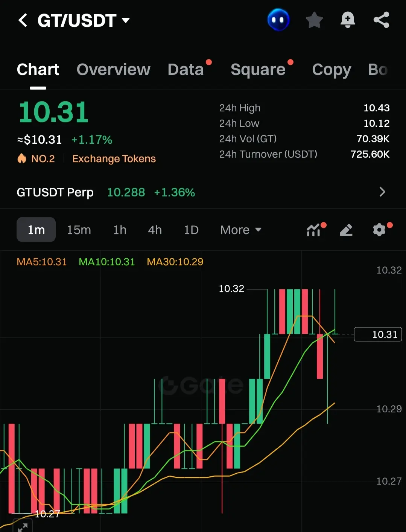This screenshot has width=406, height=532.
Task: Share the GT/USDT chart
Action: 381,20
